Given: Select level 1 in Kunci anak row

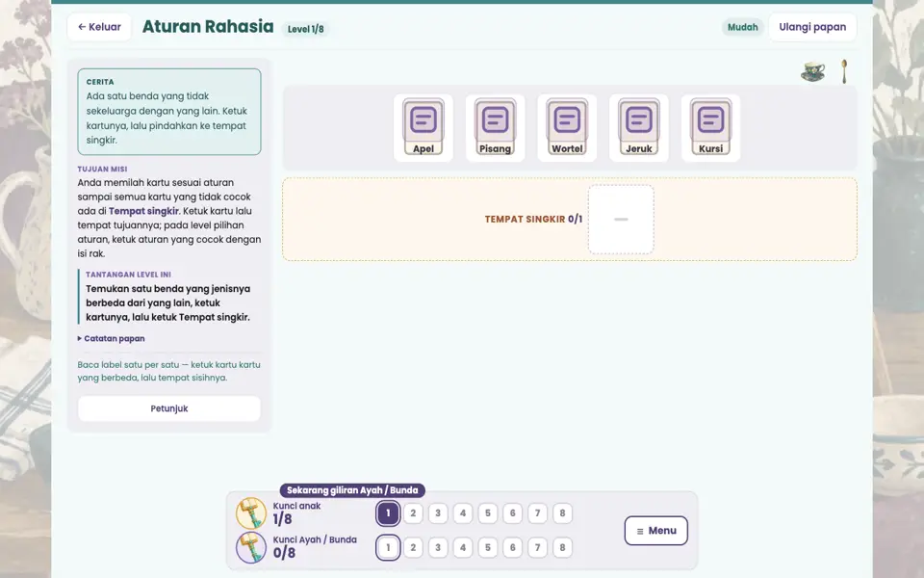Looking at the screenshot, I should click(x=388, y=513).
